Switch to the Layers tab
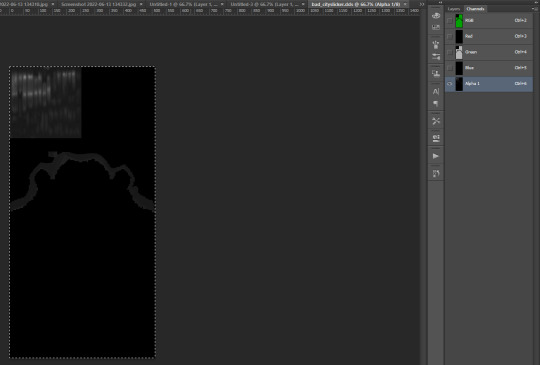Viewport: 540px width, 365px height. [x=454, y=9]
